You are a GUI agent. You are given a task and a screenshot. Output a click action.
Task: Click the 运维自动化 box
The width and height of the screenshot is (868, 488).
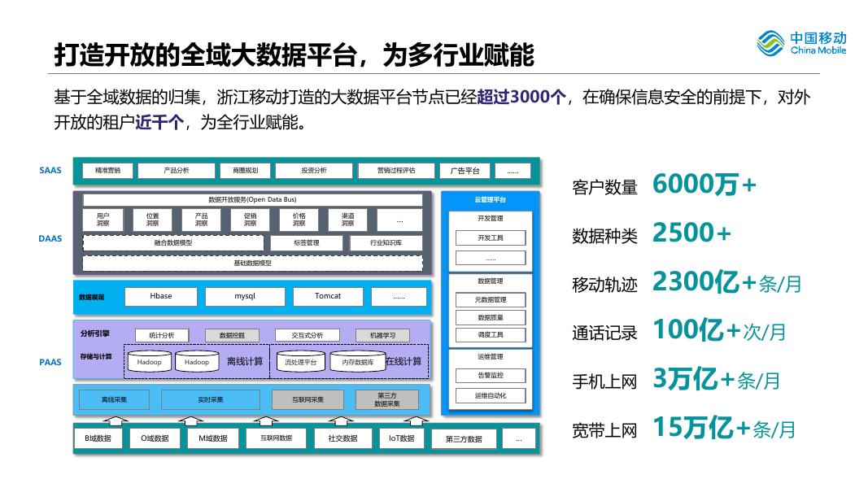[x=491, y=395]
